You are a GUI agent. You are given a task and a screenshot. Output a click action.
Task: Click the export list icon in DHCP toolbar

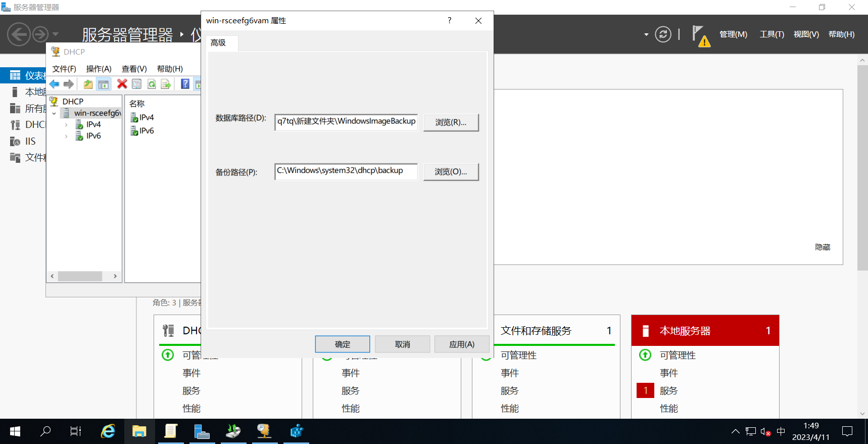tap(166, 84)
